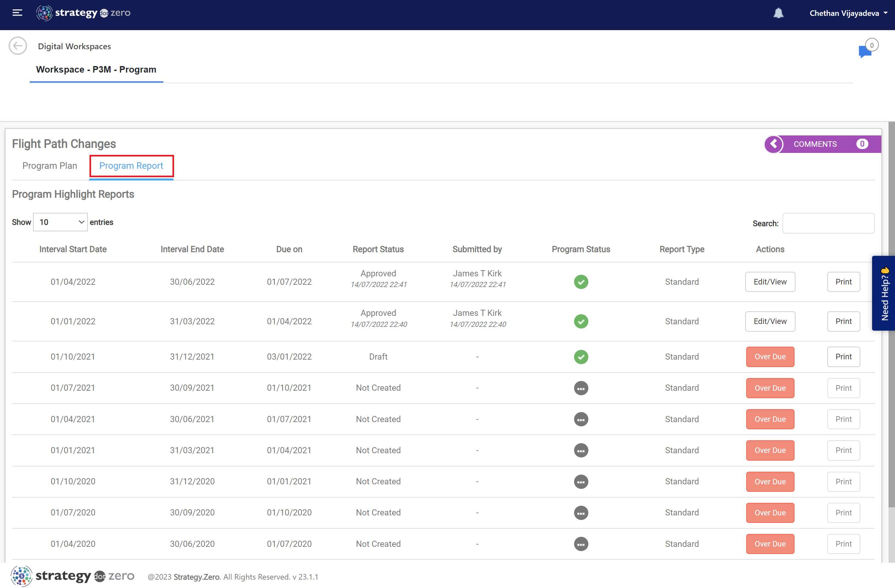Open the notifications bell
This screenshot has width=895, height=588.
(x=778, y=13)
